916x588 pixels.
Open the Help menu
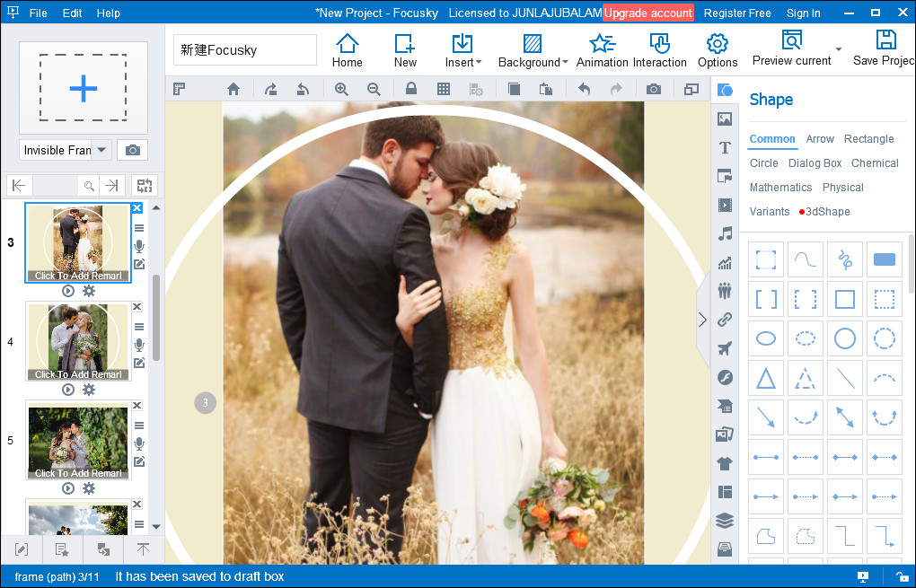(108, 13)
